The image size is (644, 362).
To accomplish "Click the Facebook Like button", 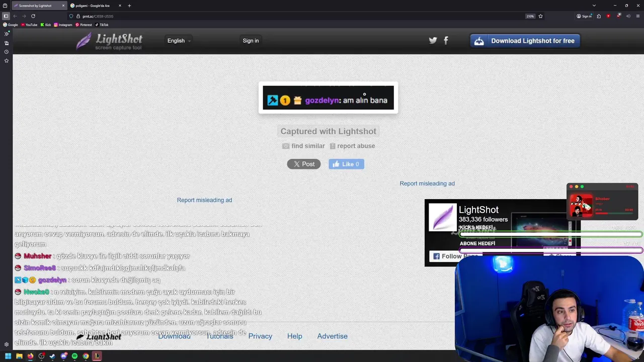I will pyautogui.click(x=346, y=164).
